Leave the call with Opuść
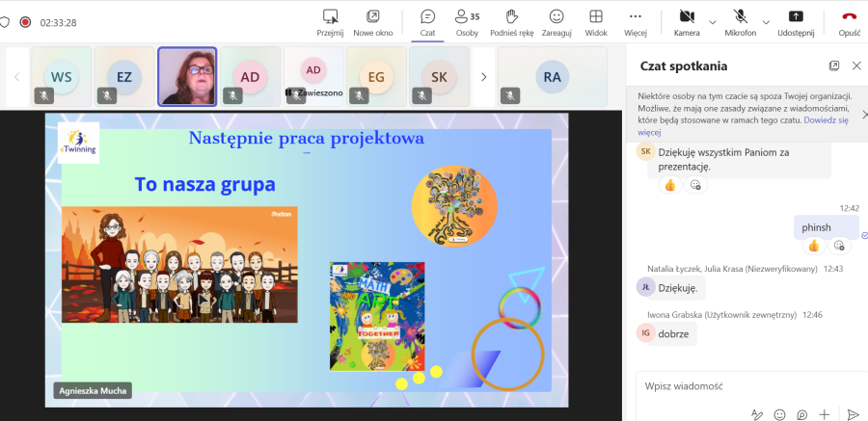Viewport: 868px width, 421px height. (x=850, y=16)
